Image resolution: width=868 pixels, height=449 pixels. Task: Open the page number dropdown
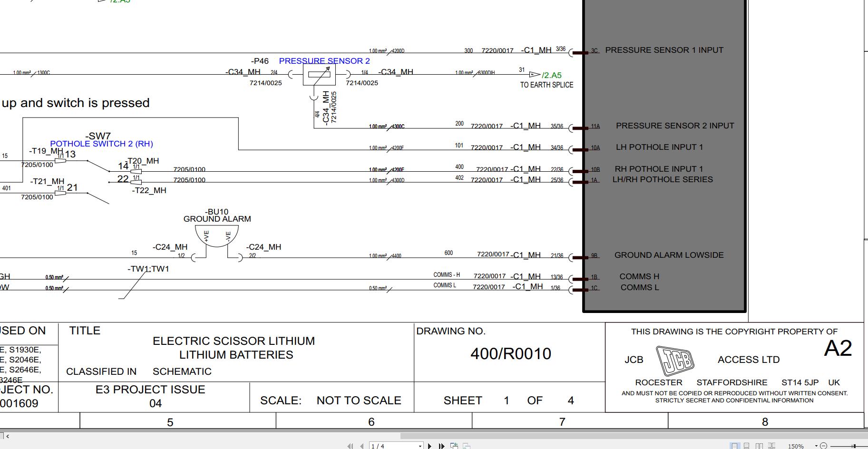coord(420,446)
